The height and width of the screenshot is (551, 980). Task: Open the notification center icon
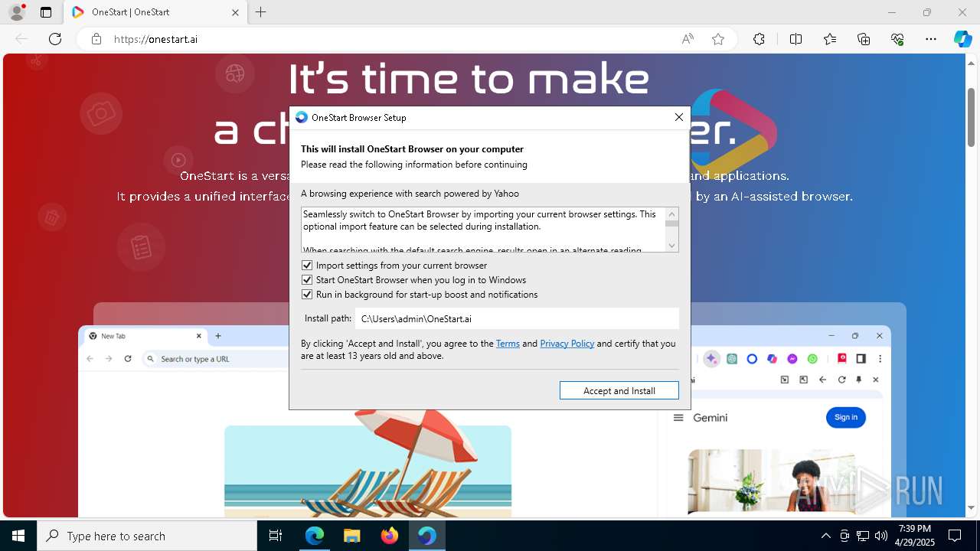click(x=955, y=536)
